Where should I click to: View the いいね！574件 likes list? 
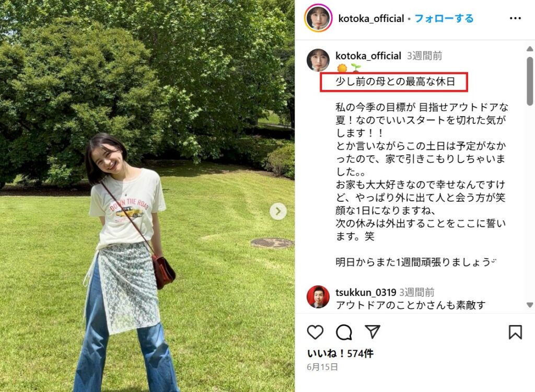[x=340, y=353]
